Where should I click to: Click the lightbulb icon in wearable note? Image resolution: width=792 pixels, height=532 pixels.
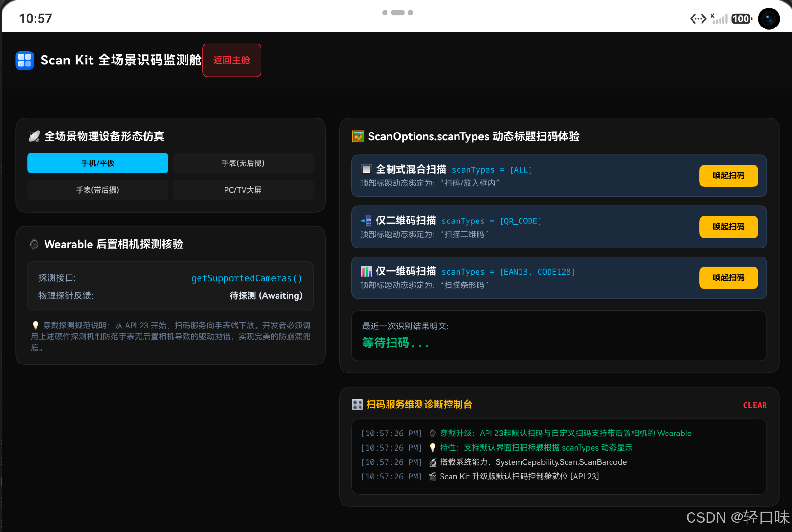(36, 326)
